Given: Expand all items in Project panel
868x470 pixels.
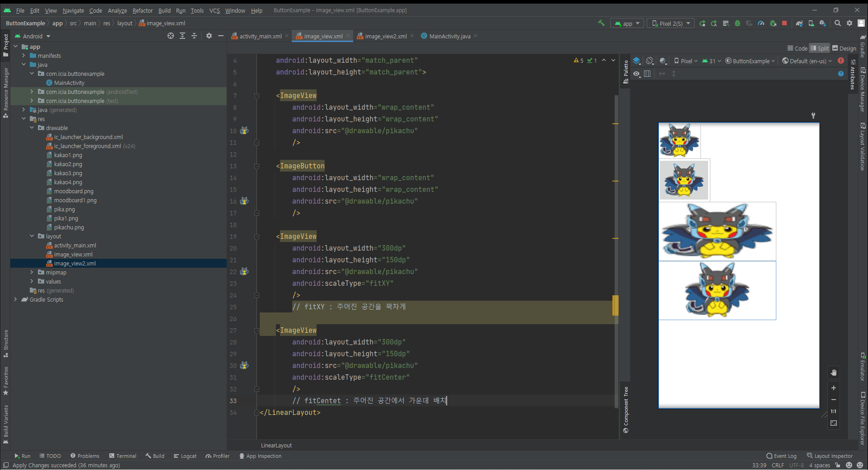Looking at the screenshot, I should (x=182, y=36).
